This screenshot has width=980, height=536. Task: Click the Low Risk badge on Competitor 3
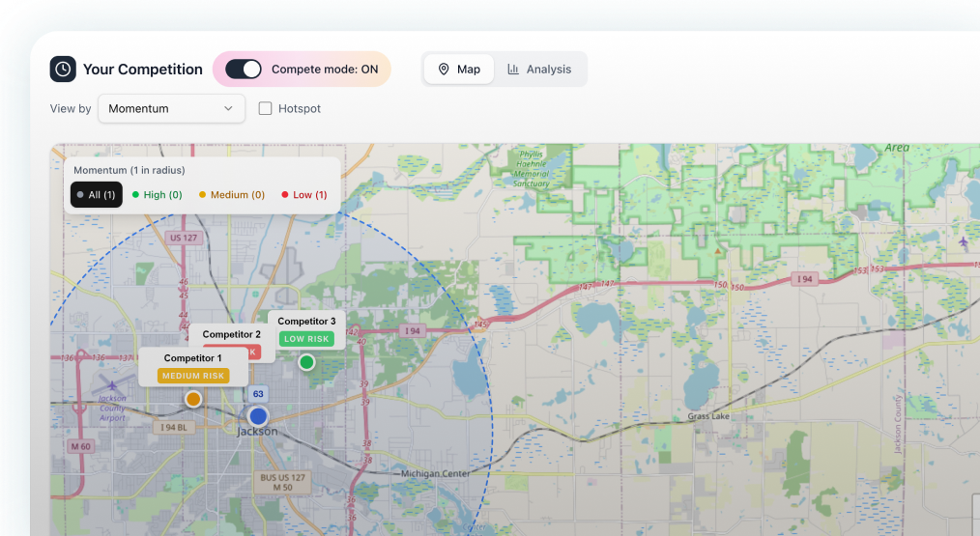click(x=306, y=339)
